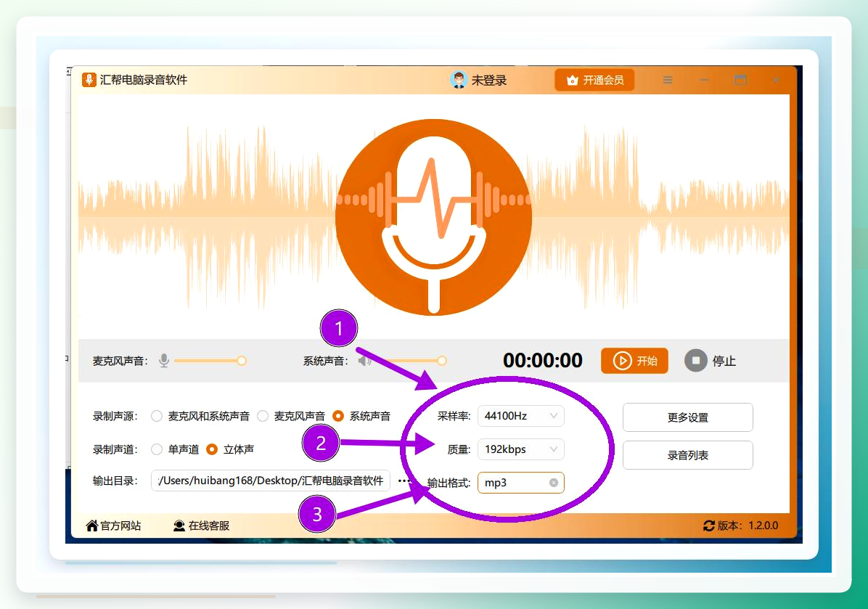Image resolution: width=868 pixels, height=609 pixels.
Task: Click the user avatar icon
Action: point(459,81)
